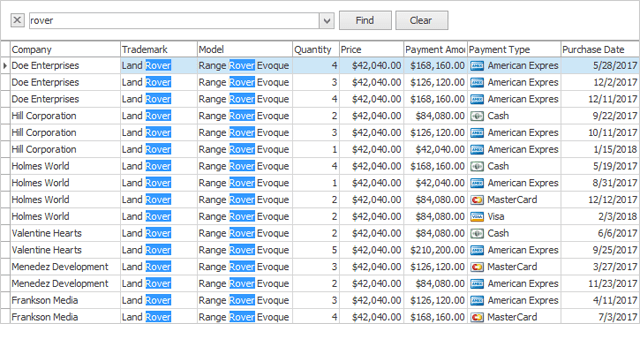Click American Express icon in 12/11/2017 row
Screen dimensions: 640x360
tap(477, 99)
